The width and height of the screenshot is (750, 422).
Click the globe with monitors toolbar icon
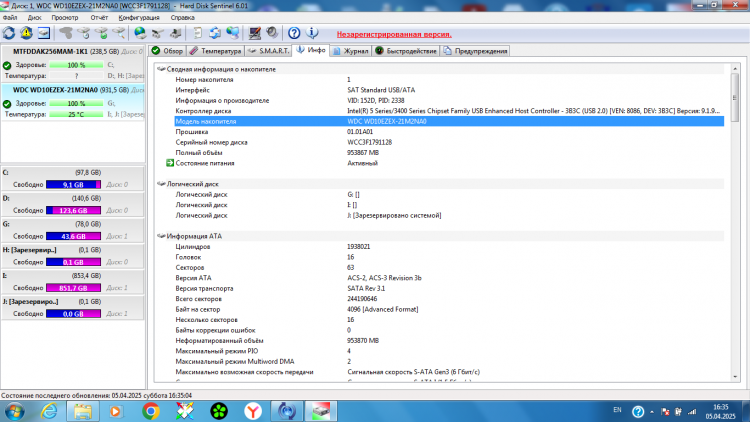(x=233, y=33)
